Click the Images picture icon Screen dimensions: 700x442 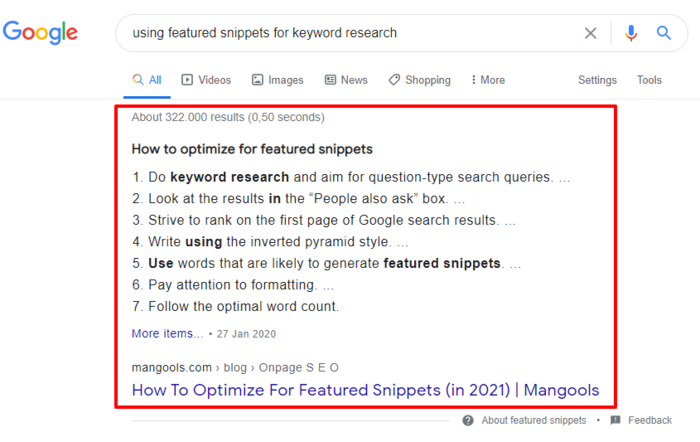(x=258, y=80)
